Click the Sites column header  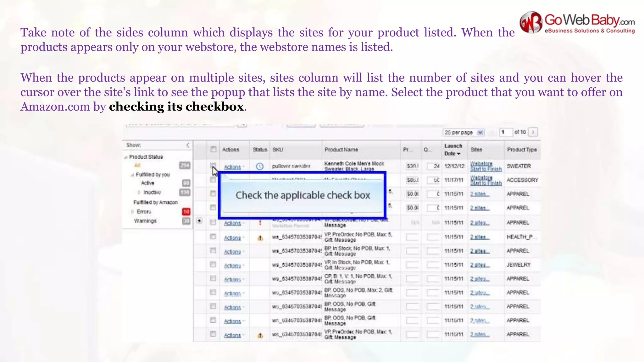[476, 150]
